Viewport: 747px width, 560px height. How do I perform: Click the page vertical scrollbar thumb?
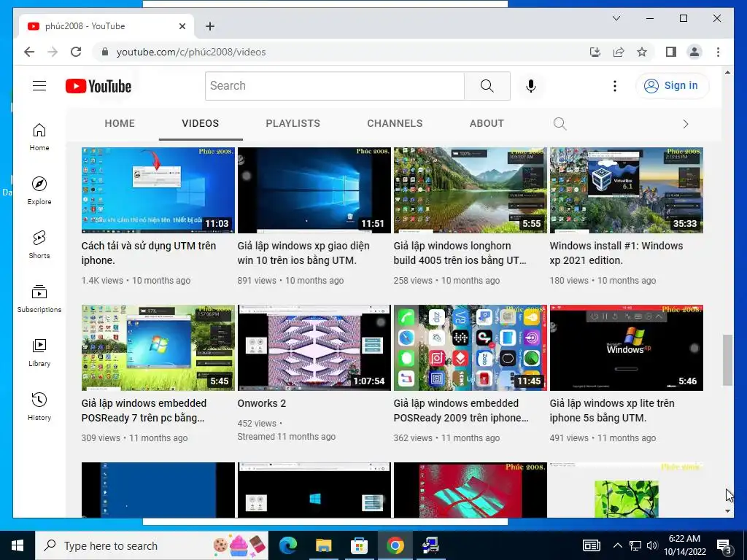pos(727,360)
